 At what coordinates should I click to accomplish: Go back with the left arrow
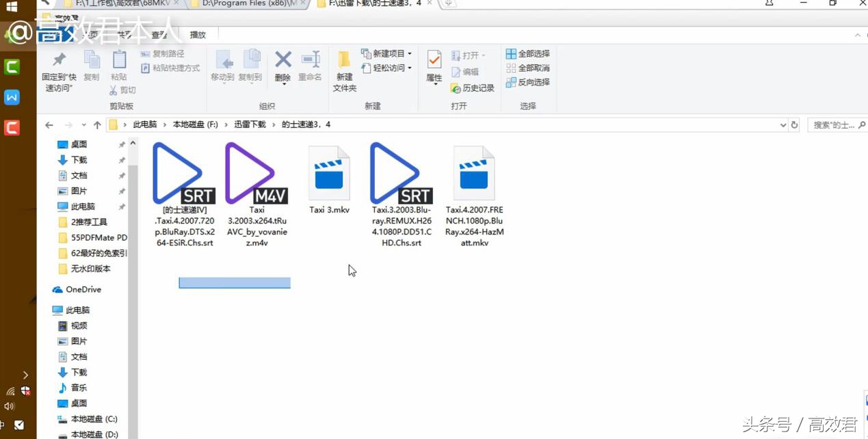click(x=49, y=125)
